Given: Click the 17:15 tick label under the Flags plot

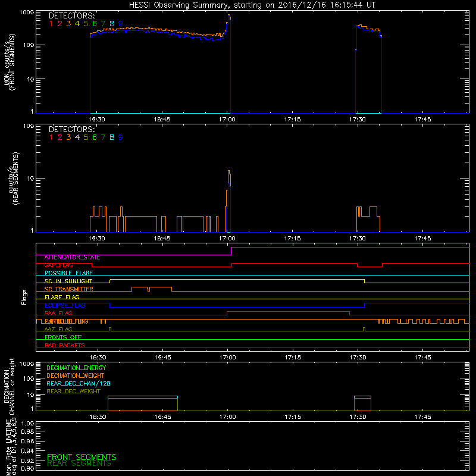Looking at the screenshot, I should 293,358.
